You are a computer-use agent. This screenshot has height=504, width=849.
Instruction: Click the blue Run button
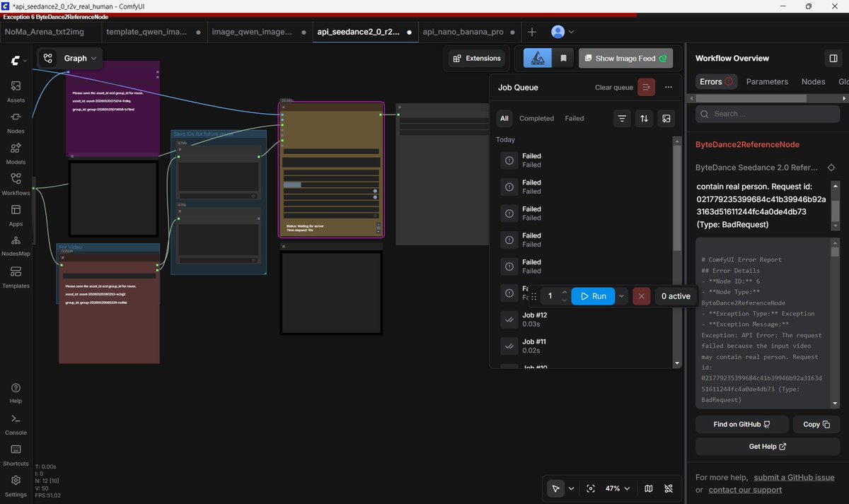(x=593, y=296)
